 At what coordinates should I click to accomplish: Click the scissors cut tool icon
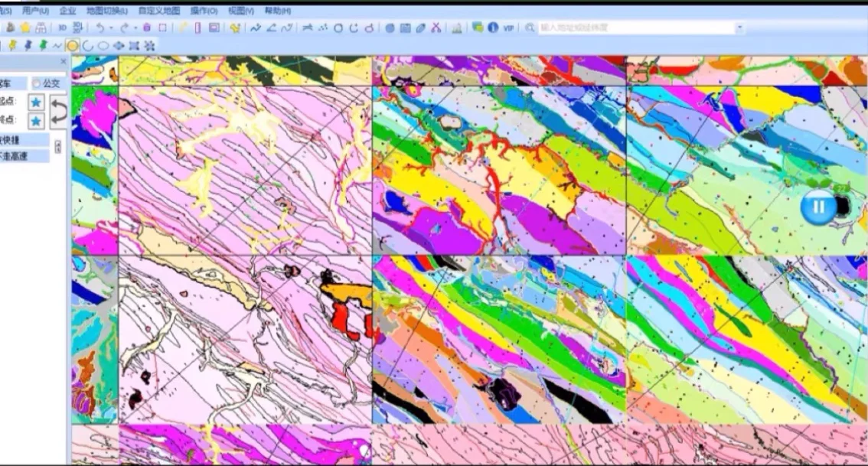pos(436,28)
